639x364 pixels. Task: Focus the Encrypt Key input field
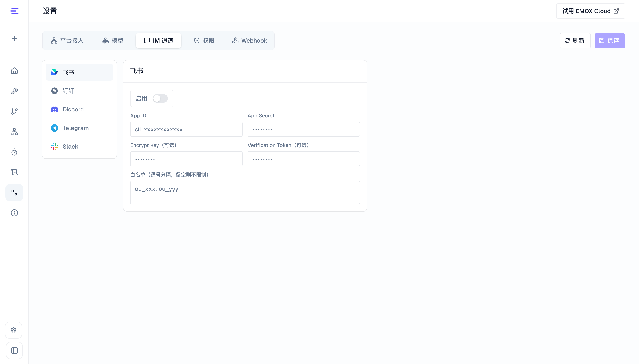point(186,159)
